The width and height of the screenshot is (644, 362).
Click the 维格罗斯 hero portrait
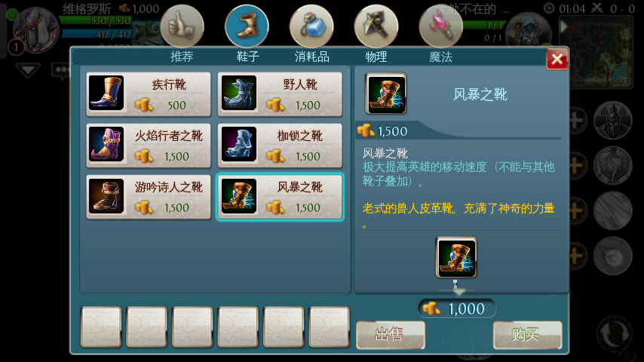tap(36, 29)
